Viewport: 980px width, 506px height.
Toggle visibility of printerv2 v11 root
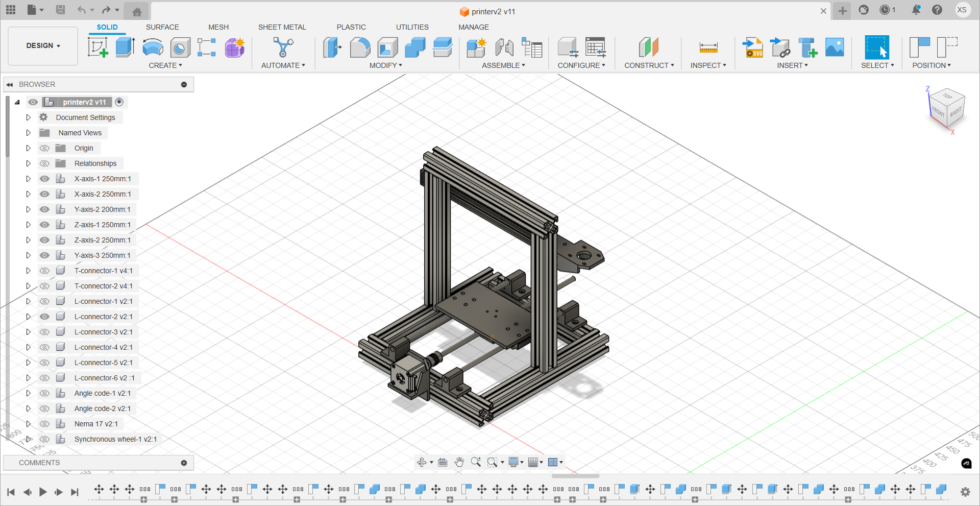point(33,102)
